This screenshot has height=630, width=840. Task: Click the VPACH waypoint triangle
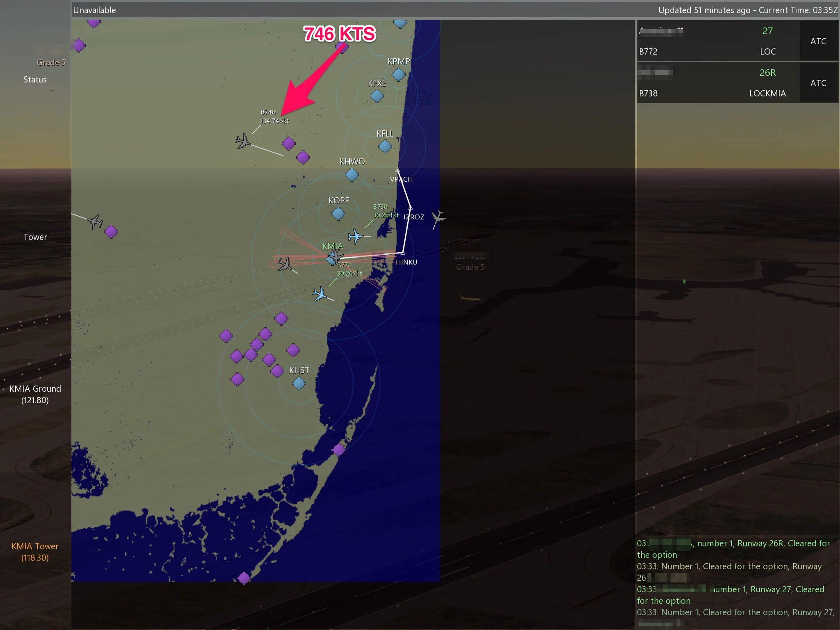pyautogui.click(x=397, y=170)
